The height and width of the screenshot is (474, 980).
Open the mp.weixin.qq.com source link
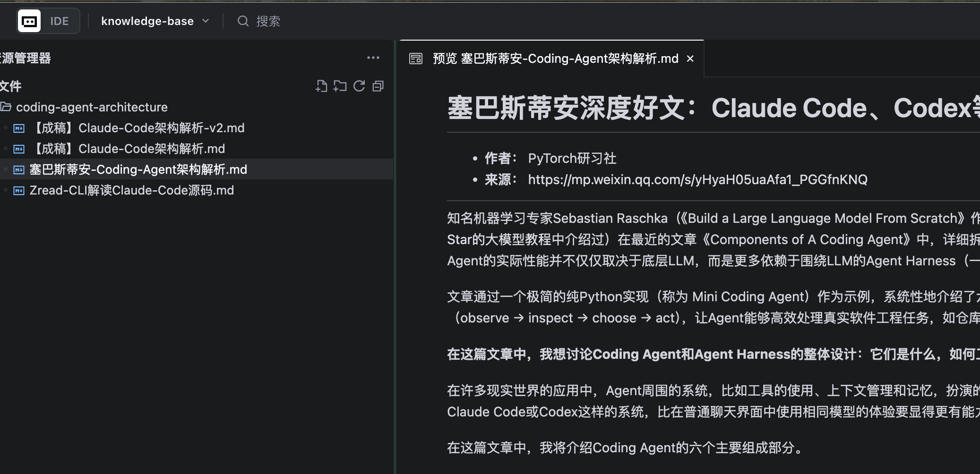coord(697,179)
